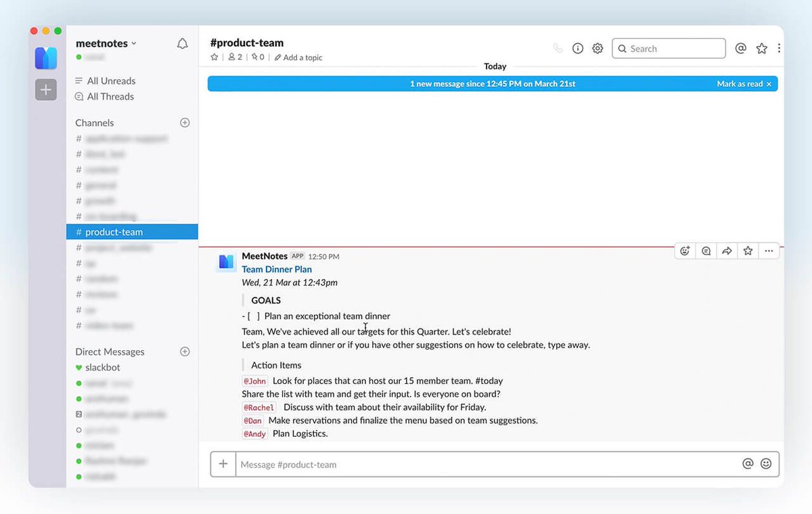Viewport: 812px width, 514px height.
Task: Open All Unreads view
Action: click(106, 81)
